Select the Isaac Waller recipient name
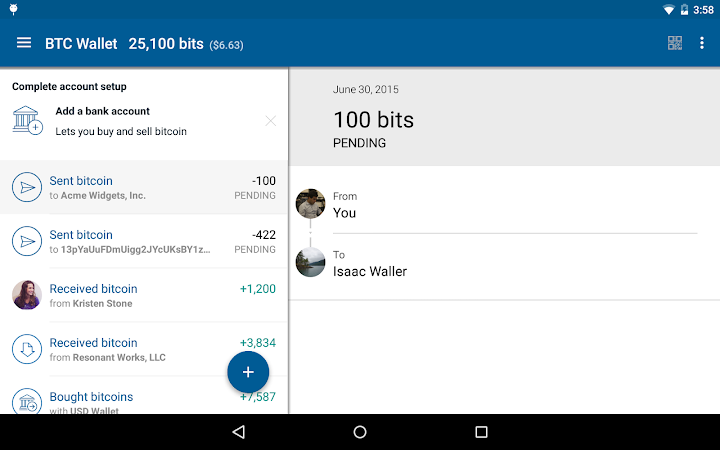Image resolution: width=720 pixels, height=450 pixels. pyautogui.click(x=370, y=271)
